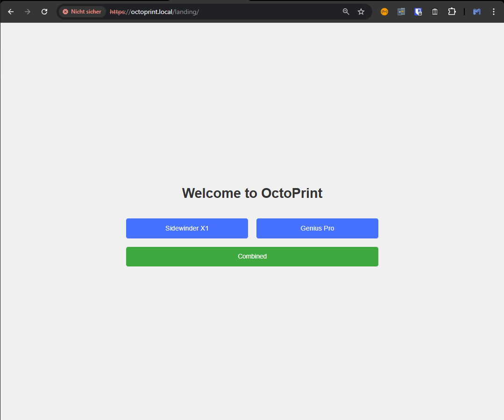Image resolution: width=504 pixels, height=420 pixels.
Task: Click the extension icon with small arrow
Action: [401, 12]
